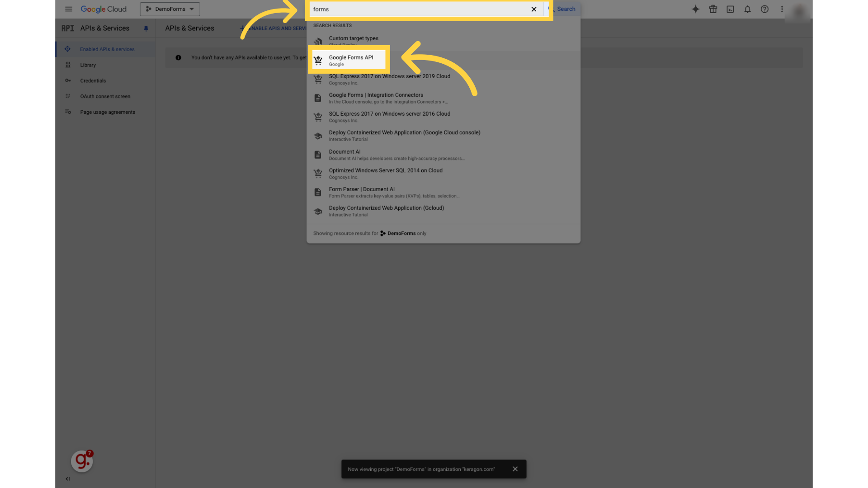
Task: Open Page usage agreements in sidebar
Action: (106, 112)
